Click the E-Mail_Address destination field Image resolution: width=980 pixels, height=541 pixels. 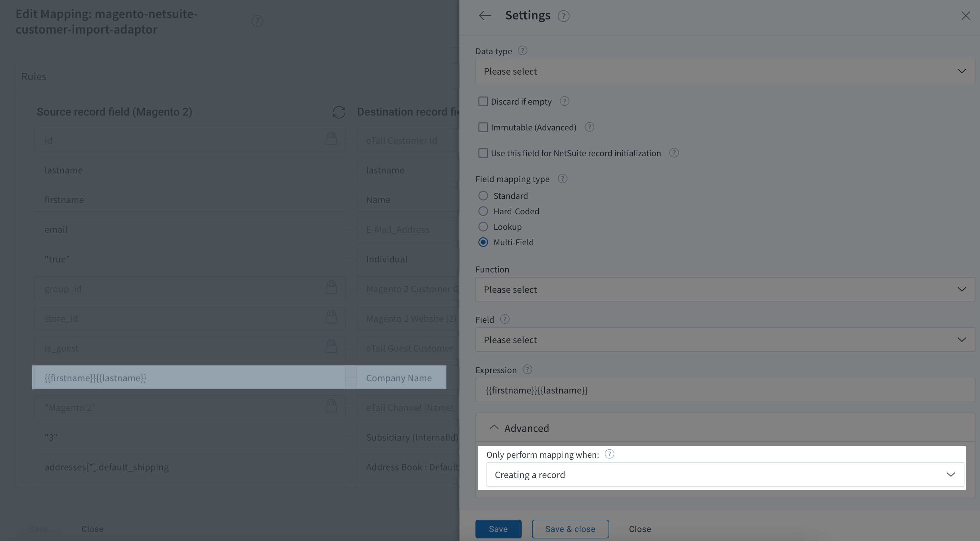coord(408,230)
